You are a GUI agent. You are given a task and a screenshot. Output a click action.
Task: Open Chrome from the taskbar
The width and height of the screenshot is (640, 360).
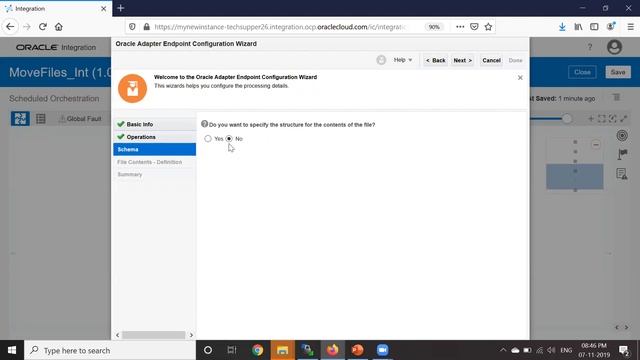tap(258, 350)
